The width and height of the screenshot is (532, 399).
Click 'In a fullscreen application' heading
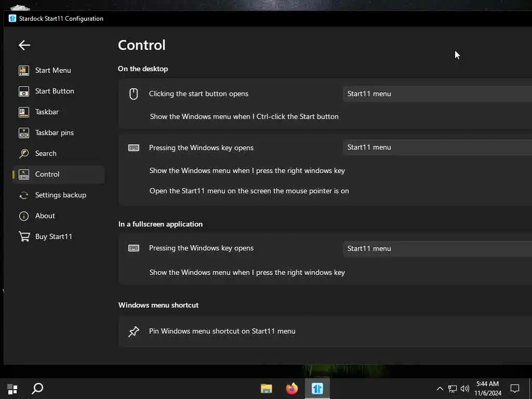click(161, 224)
